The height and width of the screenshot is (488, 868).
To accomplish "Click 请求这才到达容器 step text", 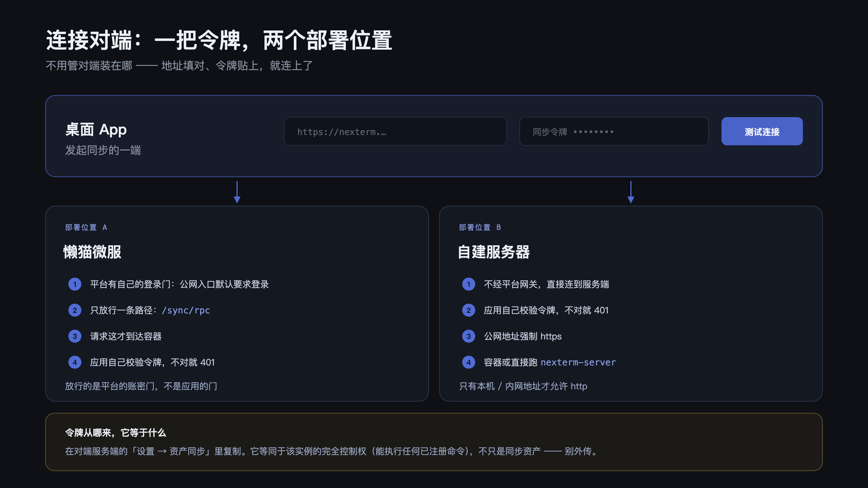I will (126, 336).
